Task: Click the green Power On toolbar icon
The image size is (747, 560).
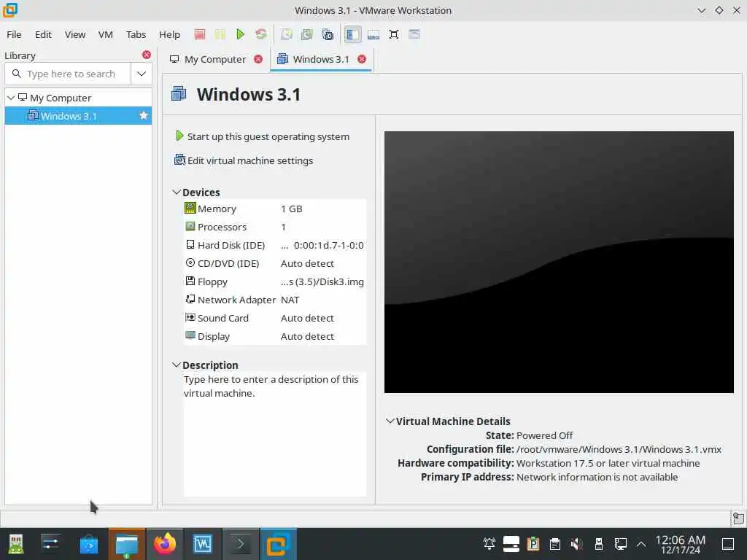Action: [x=241, y=34]
